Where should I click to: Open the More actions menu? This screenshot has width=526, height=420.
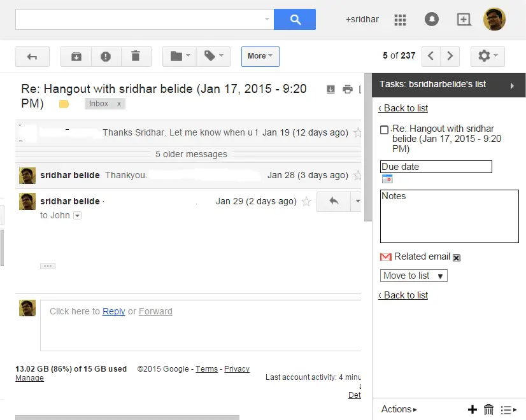(260, 57)
